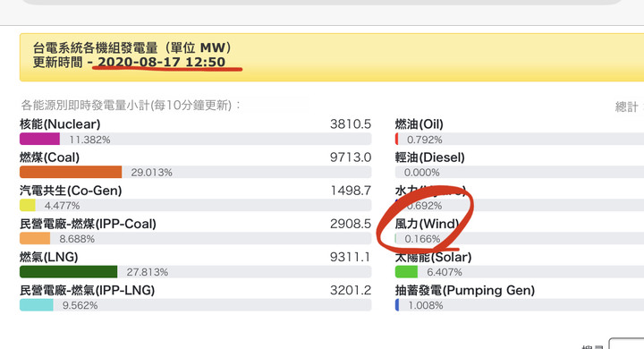This screenshot has height=349, width=644.
Task: Click the Oil red bar marker
Action: tap(396, 139)
